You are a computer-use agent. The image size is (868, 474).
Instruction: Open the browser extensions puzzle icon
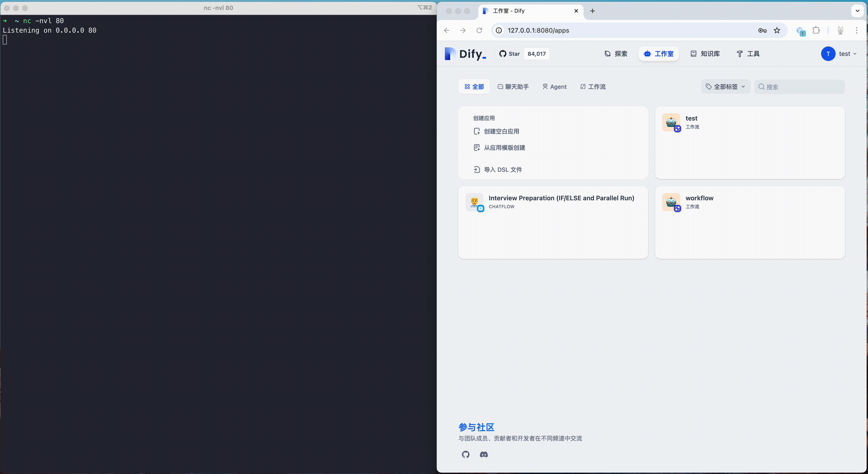point(816,30)
